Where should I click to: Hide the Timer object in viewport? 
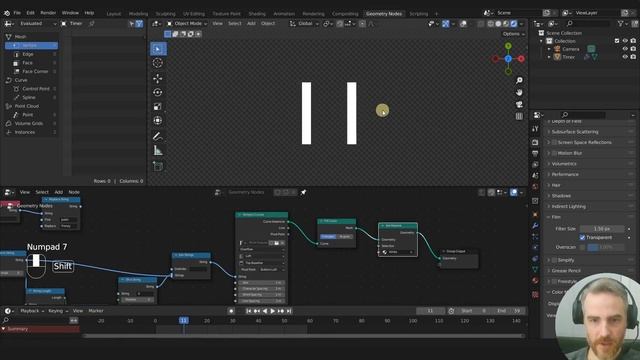[625, 57]
